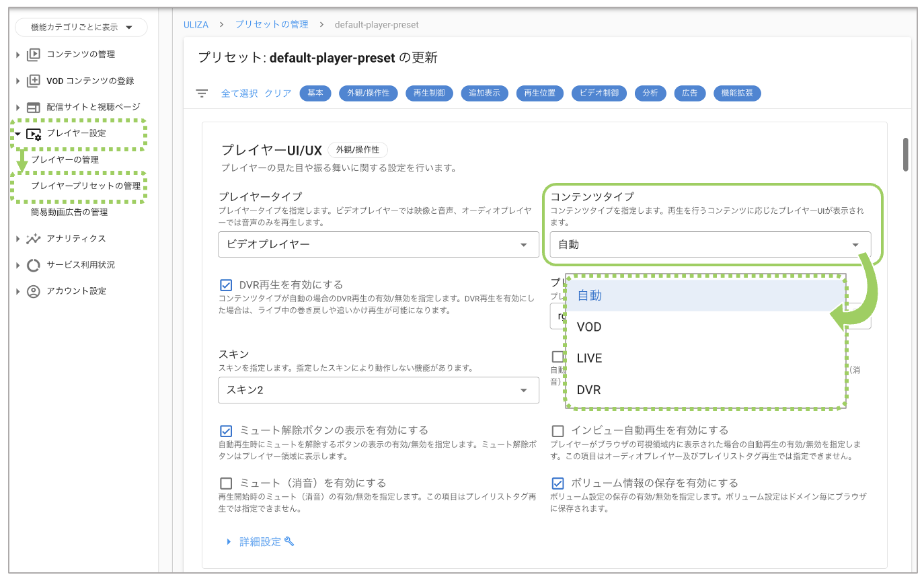The image size is (924, 581).
Task: Toggle the 広告 filter chip
Action: click(690, 93)
